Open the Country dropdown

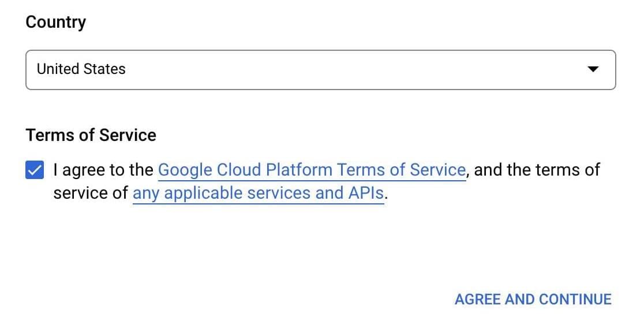pyautogui.click(x=320, y=70)
